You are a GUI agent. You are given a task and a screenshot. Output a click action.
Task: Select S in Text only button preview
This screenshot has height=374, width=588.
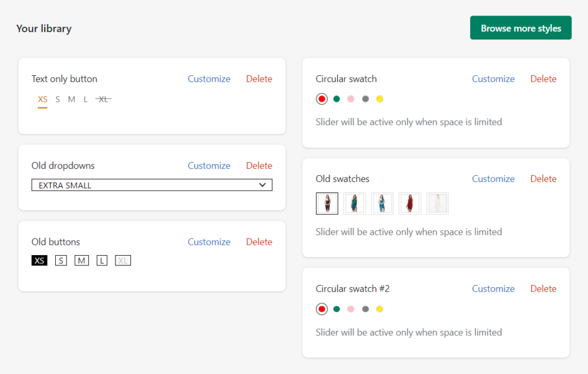57,99
